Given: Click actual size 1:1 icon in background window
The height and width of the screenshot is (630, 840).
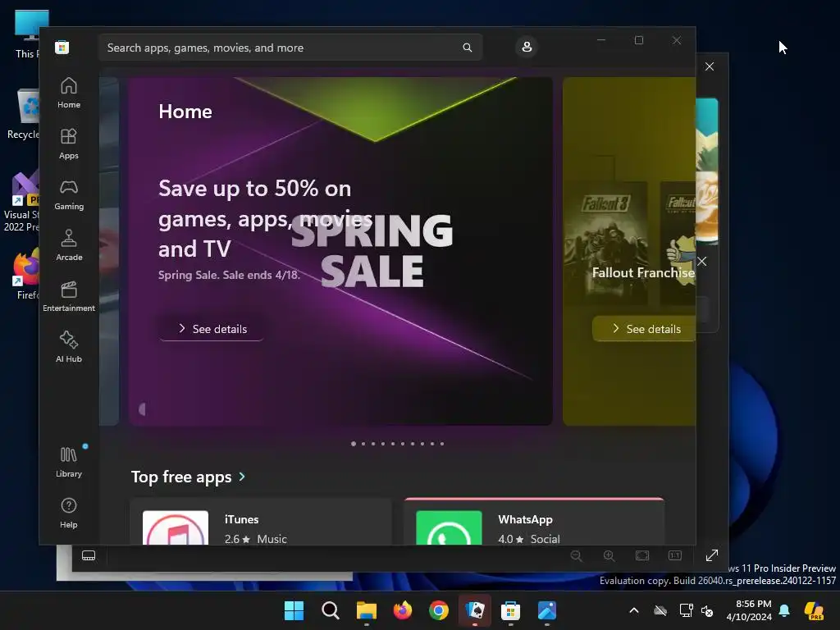Looking at the screenshot, I should [675, 555].
